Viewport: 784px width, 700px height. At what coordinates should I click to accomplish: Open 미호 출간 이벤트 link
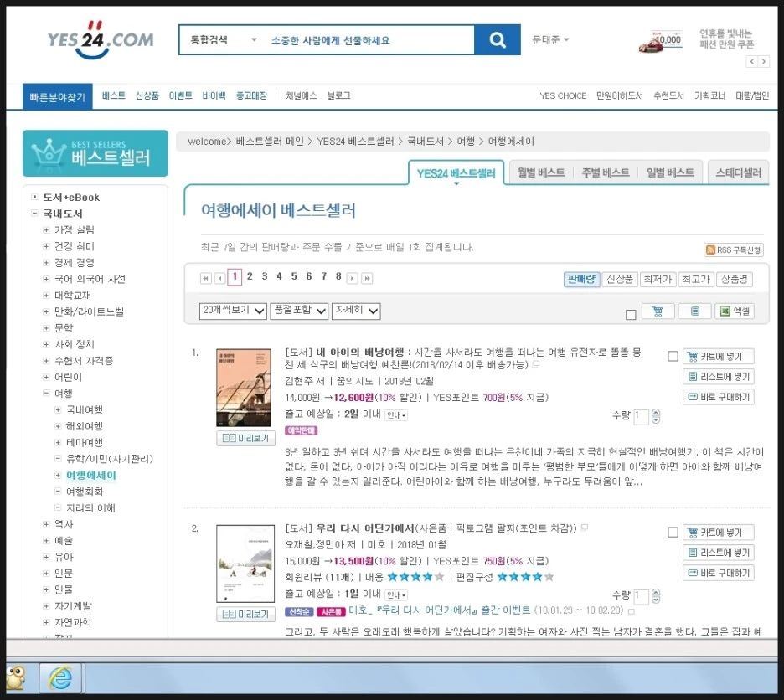click(x=439, y=610)
